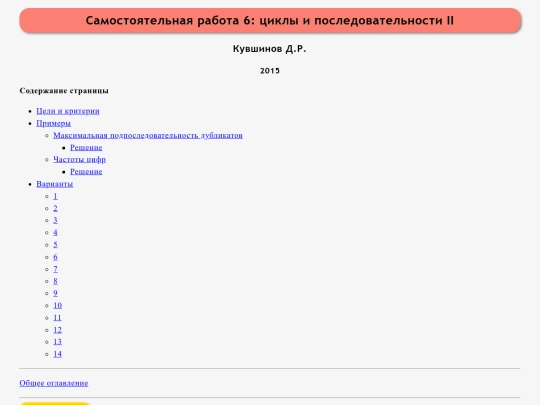
Task: Open variant 2 link
Action: tap(55, 208)
